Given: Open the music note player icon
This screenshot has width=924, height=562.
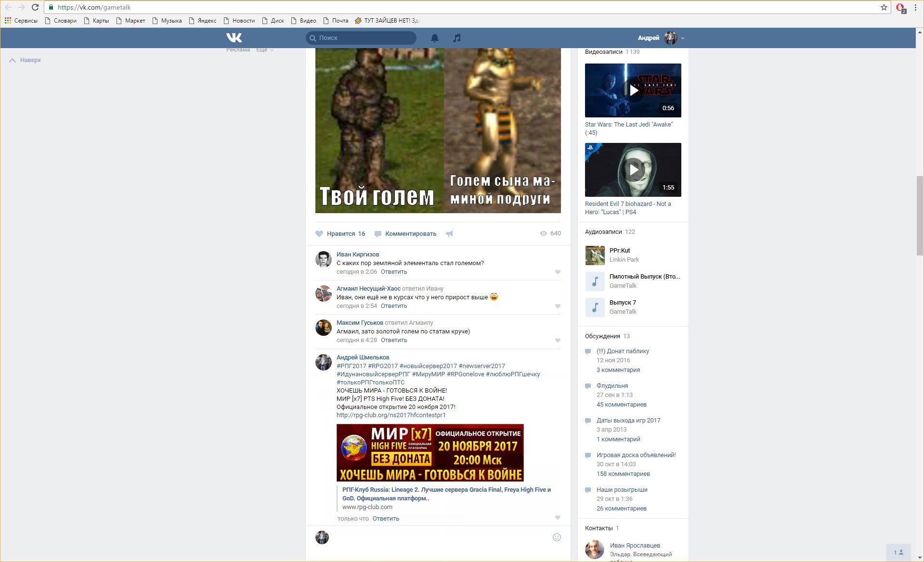Looking at the screenshot, I should [x=456, y=38].
